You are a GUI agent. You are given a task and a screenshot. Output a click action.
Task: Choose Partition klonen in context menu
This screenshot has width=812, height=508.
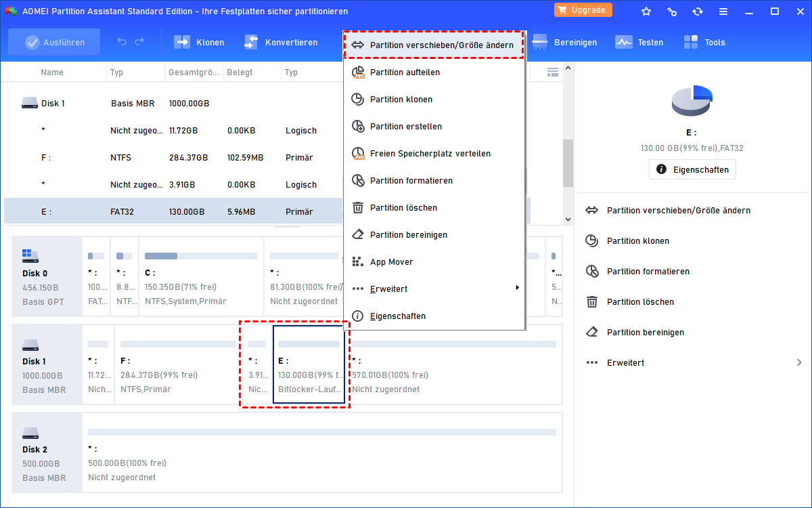[434, 99]
